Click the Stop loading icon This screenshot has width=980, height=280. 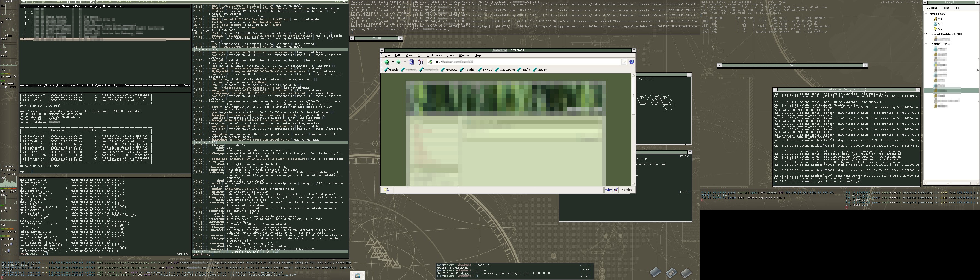420,62
